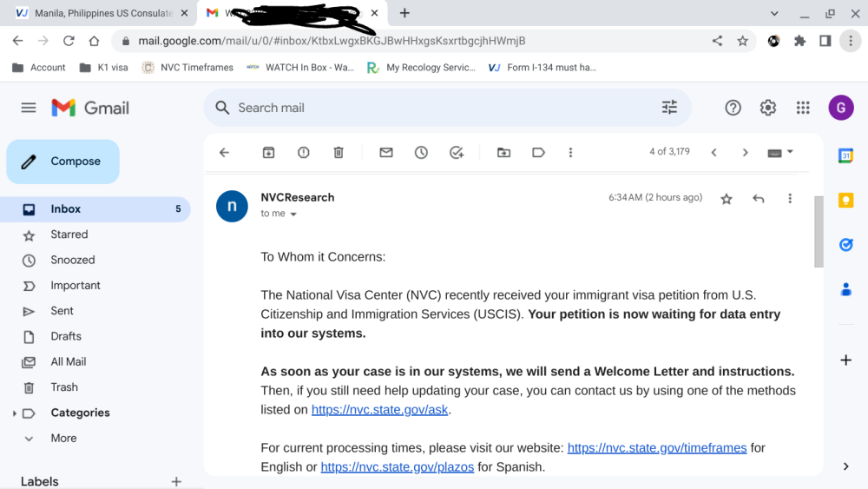
Task: Bookmark this page with the star
Action: pos(742,41)
